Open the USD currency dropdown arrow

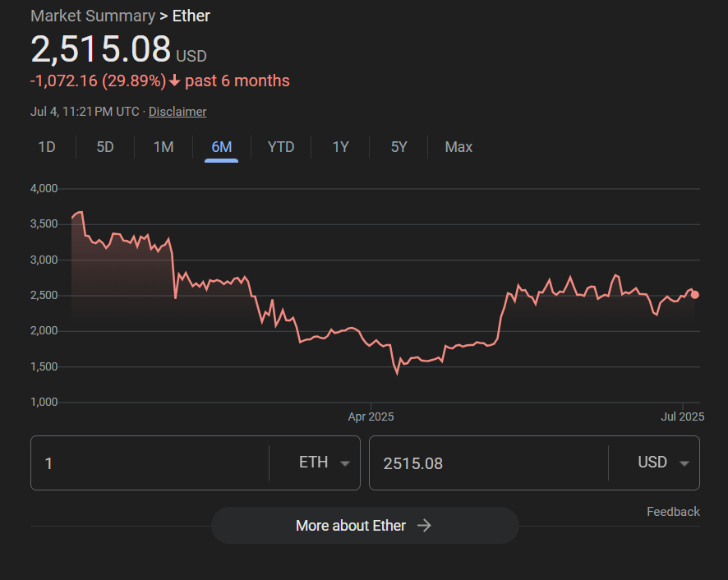click(684, 463)
